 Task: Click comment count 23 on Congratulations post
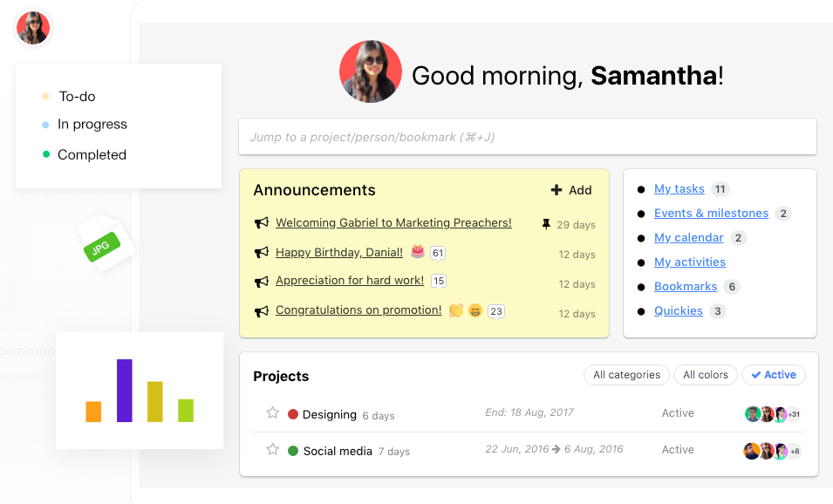[496, 311]
